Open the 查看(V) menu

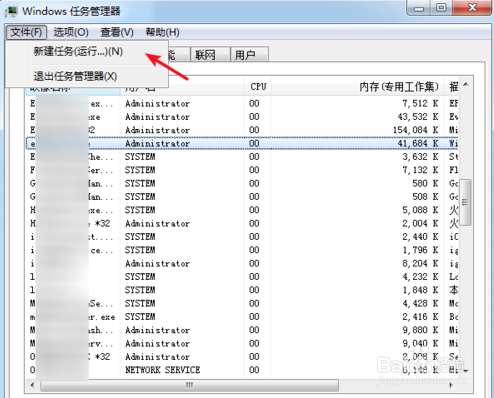pyautogui.click(x=117, y=32)
